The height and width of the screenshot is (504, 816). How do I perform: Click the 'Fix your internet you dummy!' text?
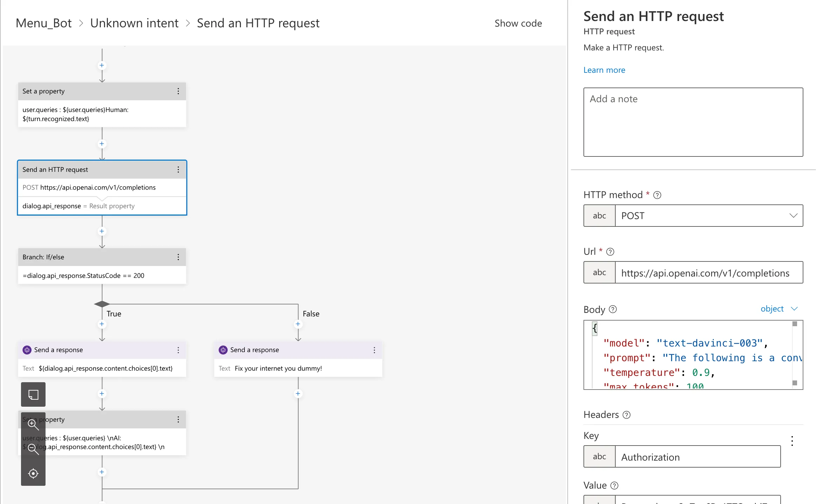click(278, 369)
